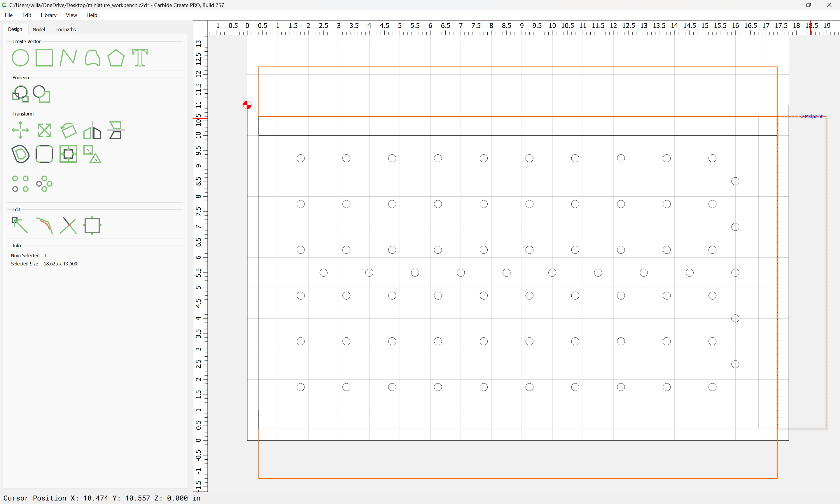Select the Text creation tool
This screenshot has height=504, width=840.
[x=140, y=58]
